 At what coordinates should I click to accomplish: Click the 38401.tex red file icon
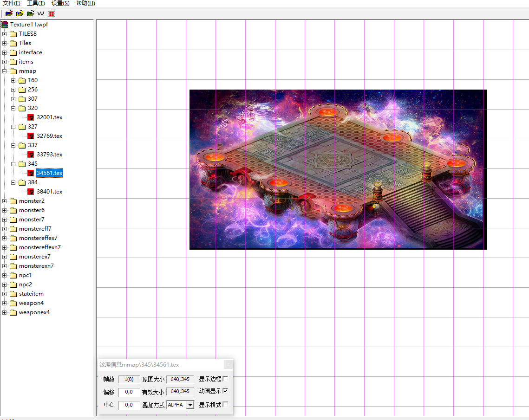(x=31, y=192)
